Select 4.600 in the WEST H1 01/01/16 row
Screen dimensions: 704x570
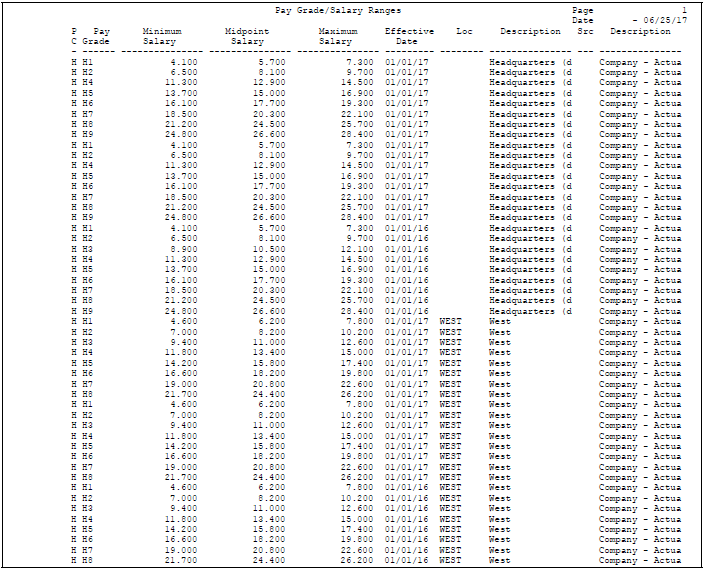click(184, 487)
